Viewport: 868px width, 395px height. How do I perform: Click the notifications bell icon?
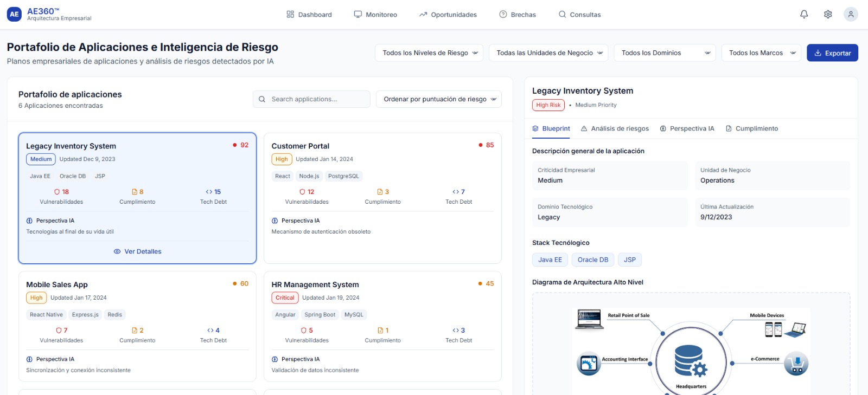804,15
